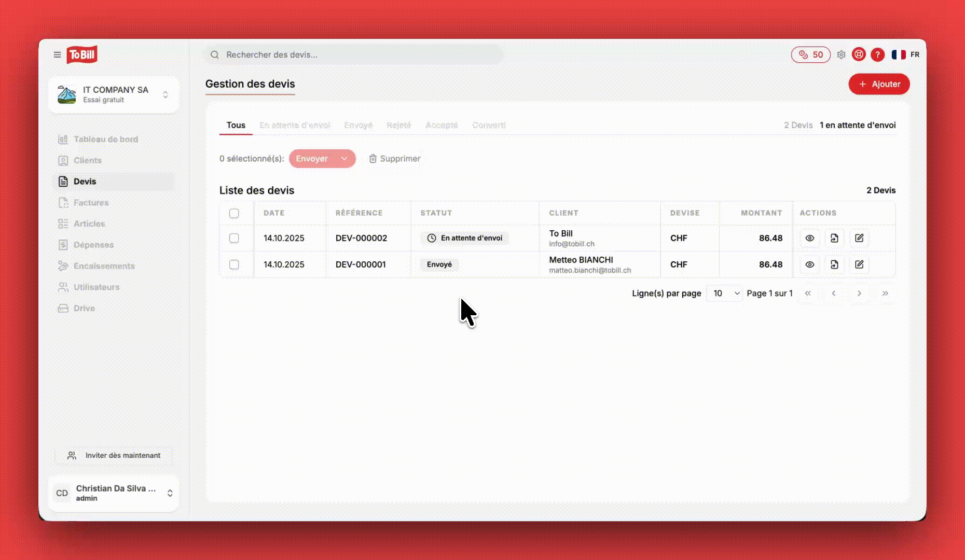Click the credits badge showing 50
The image size is (965, 560).
point(810,54)
